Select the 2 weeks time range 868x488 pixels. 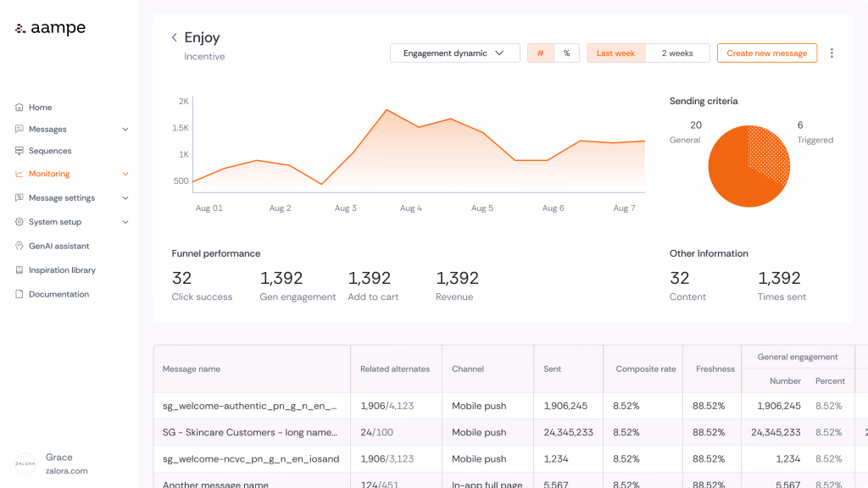click(x=677, y=53)
